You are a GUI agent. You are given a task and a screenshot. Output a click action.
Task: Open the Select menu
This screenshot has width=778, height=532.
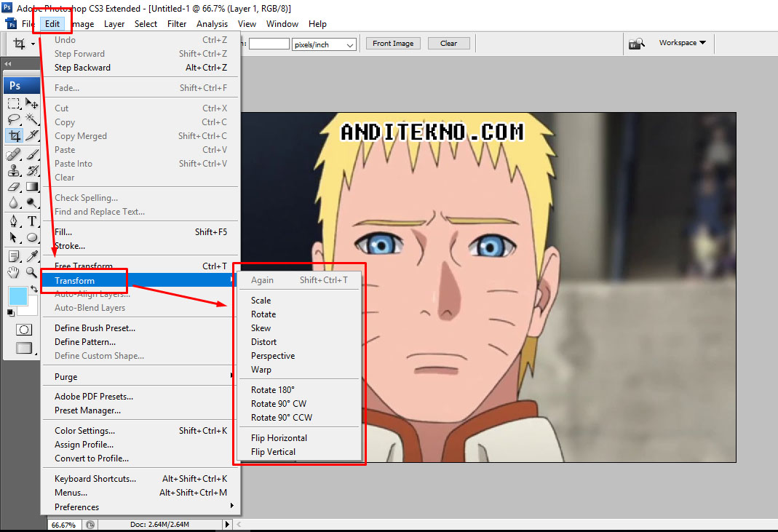point(146,24)
